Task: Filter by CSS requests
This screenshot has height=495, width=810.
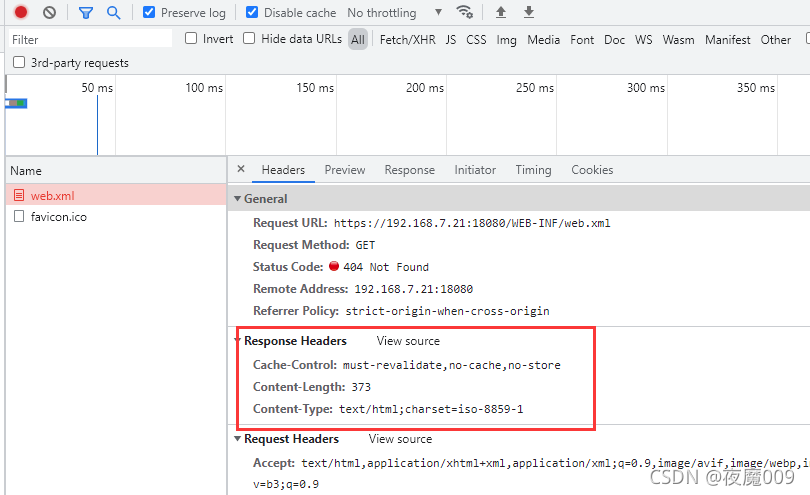Action: 476,40
